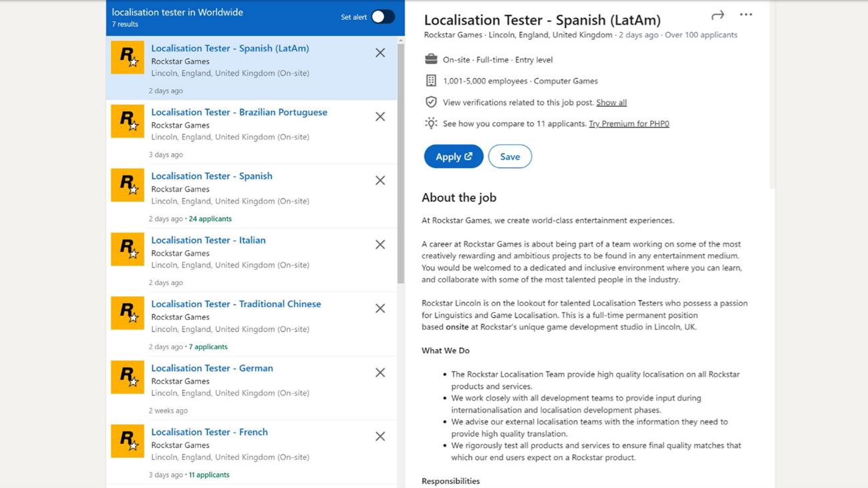Dismiss the Spanish (LatAm) job listing
868x488 pixels.
click(380, 53)
